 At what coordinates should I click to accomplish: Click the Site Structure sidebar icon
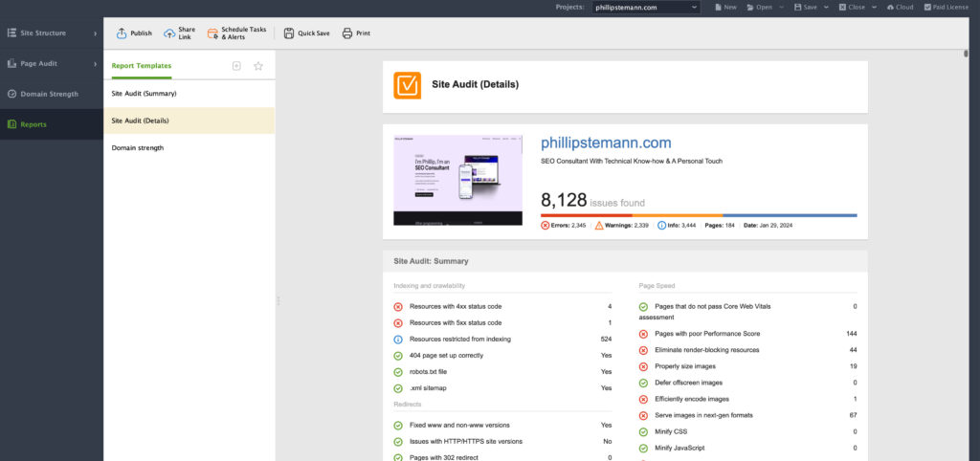(x=11, y=33)
